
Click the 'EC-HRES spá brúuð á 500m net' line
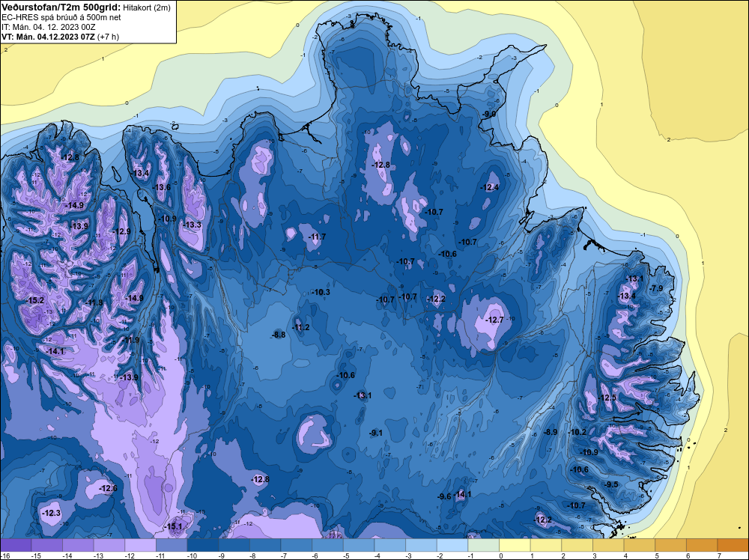[x=61, y=17]
